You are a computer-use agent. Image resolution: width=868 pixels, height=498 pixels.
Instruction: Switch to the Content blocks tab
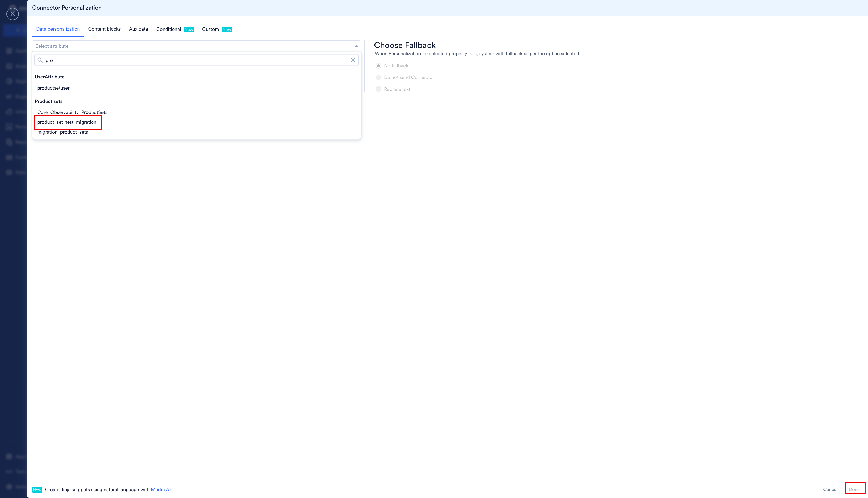[104, 29]
